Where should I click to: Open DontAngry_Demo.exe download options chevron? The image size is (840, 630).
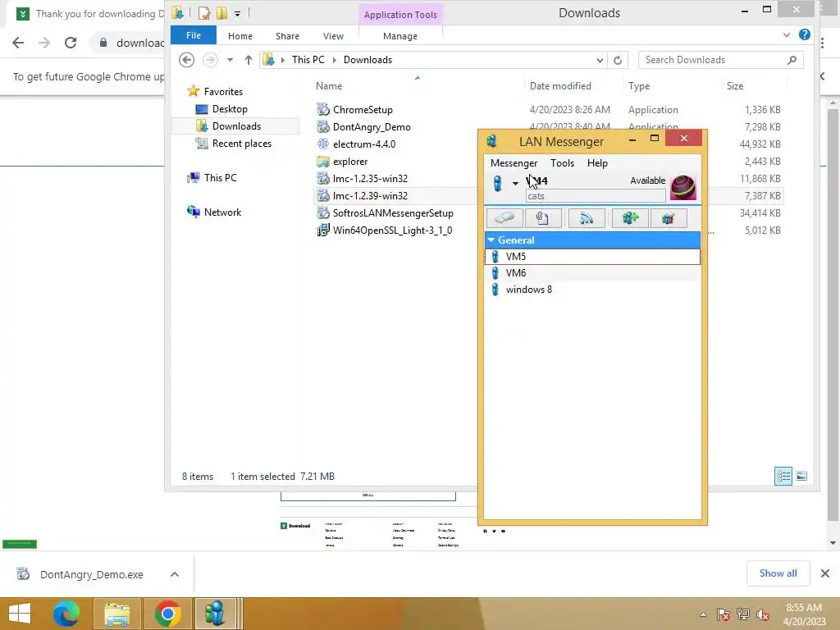click(175, 574)
